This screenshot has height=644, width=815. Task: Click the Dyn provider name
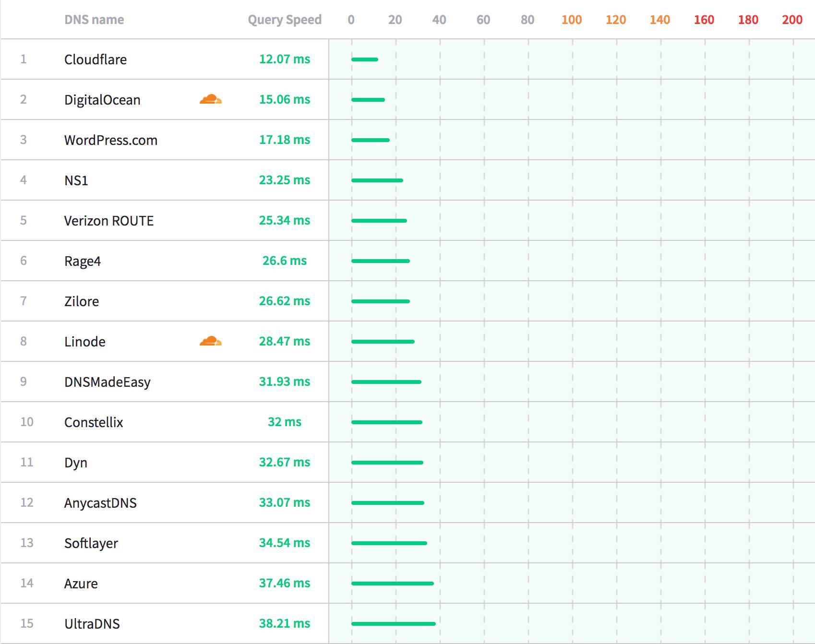pos(76,463)
